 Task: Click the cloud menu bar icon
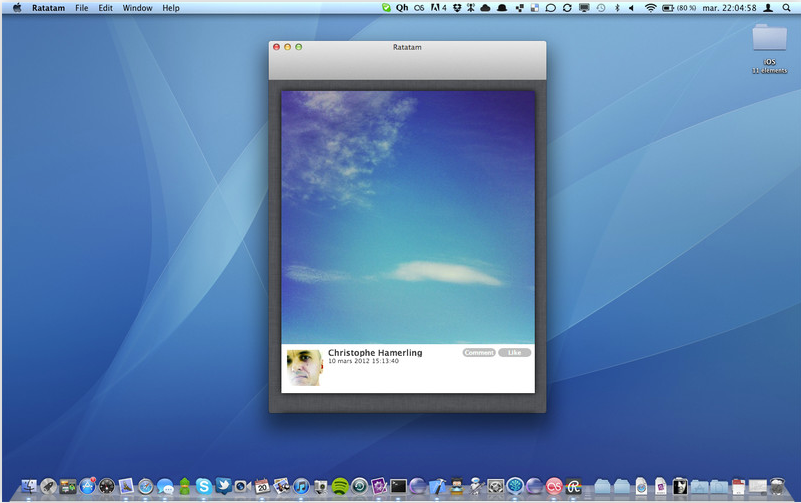[485, 8]
